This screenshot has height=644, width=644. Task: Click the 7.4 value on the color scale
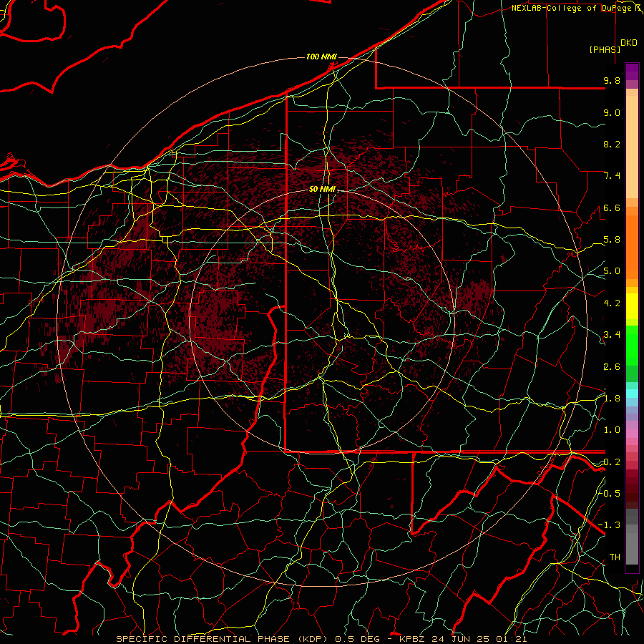point(612,176)
